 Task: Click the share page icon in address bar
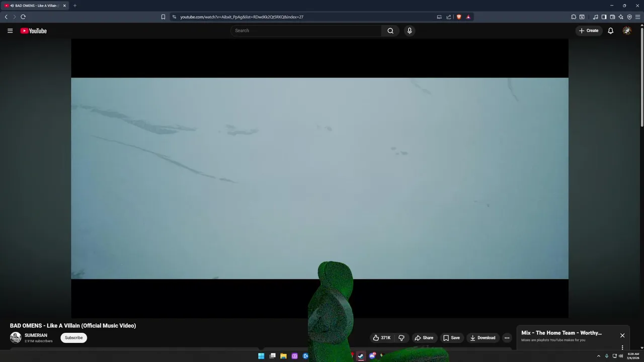(x=449, y=17)
